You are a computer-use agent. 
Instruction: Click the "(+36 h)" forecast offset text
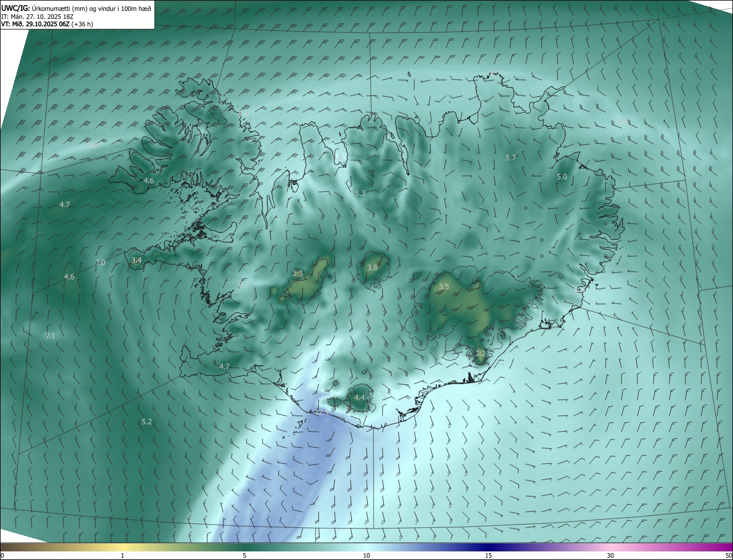(x=81, y=24)
